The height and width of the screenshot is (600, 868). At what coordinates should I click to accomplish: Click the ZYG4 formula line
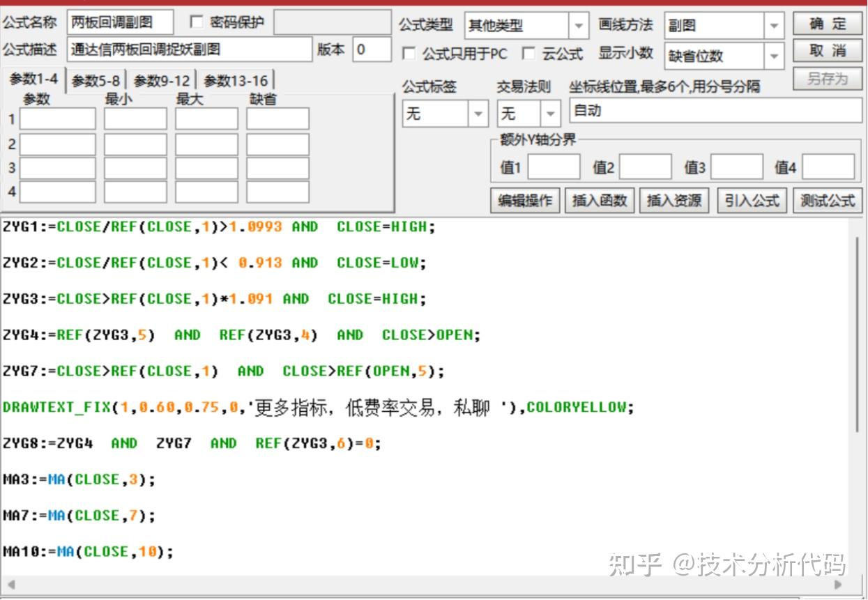242,335
